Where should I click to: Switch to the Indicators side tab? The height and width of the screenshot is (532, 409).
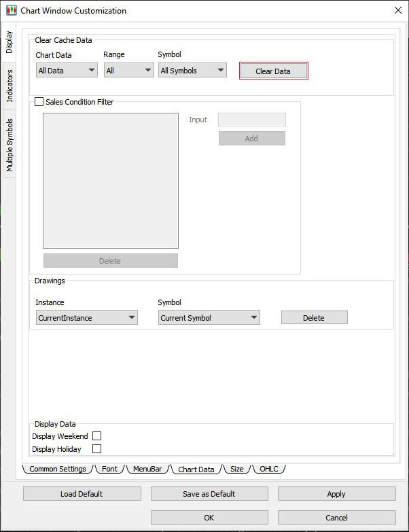[10, 86]
